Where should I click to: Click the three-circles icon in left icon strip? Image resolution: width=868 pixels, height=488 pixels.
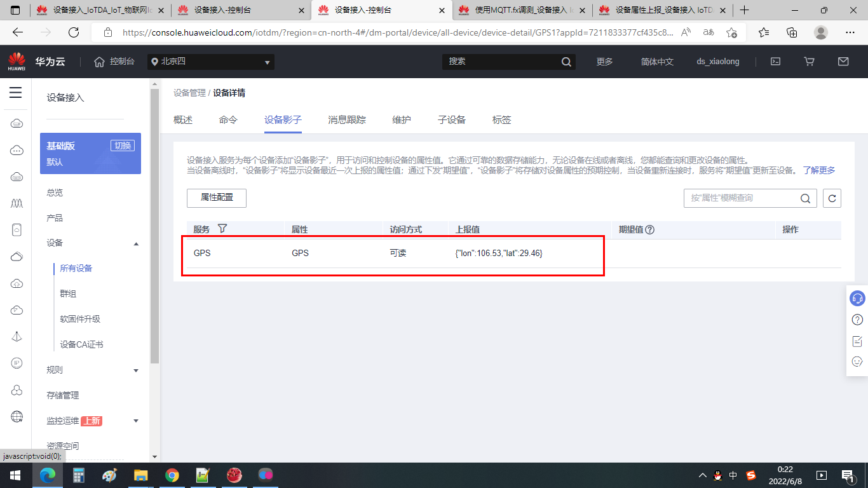pyautogui.click(x=17, y=390)
